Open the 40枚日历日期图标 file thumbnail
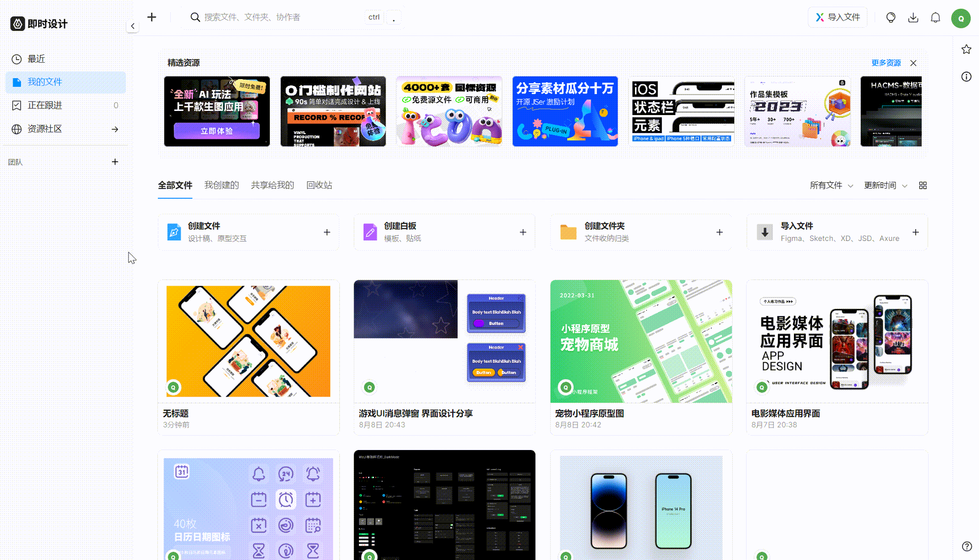 (x=248, y=505)
